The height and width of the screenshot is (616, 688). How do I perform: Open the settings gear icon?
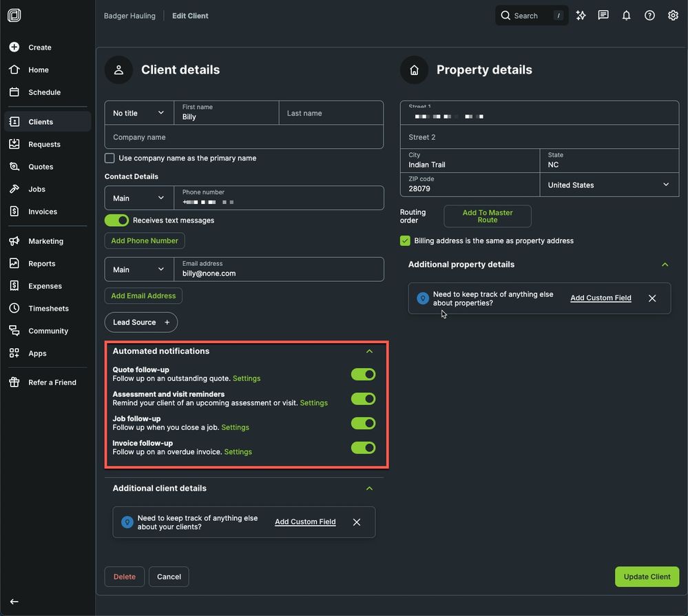673,15
